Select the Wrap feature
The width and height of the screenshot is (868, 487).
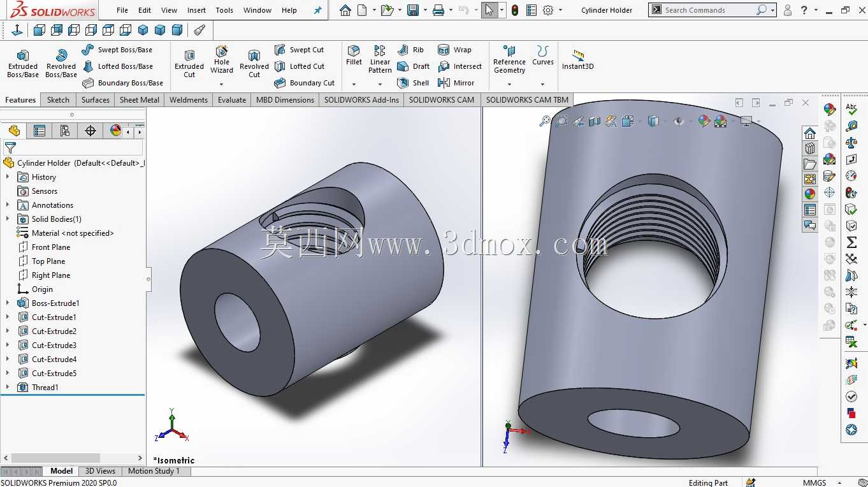coord(454,50)
